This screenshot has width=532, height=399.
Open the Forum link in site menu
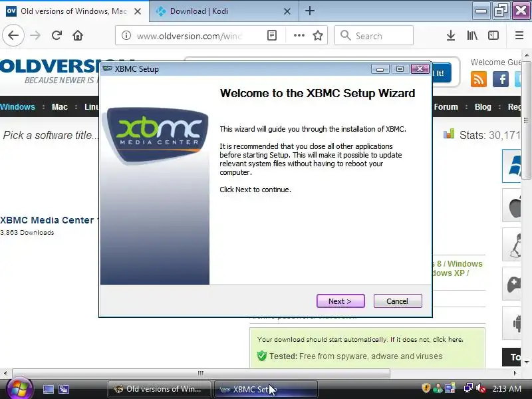[446, 107]
